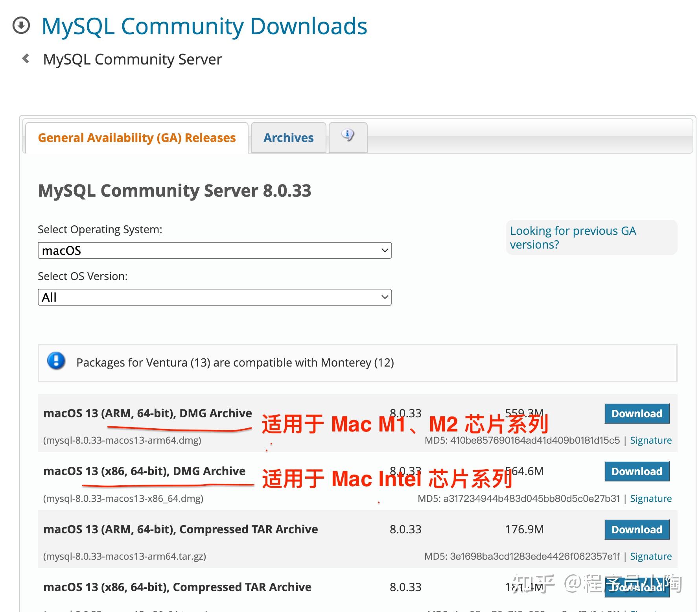Open the Select Operating System macOS dropdown
700x612 pixels.
click(214, 250)
